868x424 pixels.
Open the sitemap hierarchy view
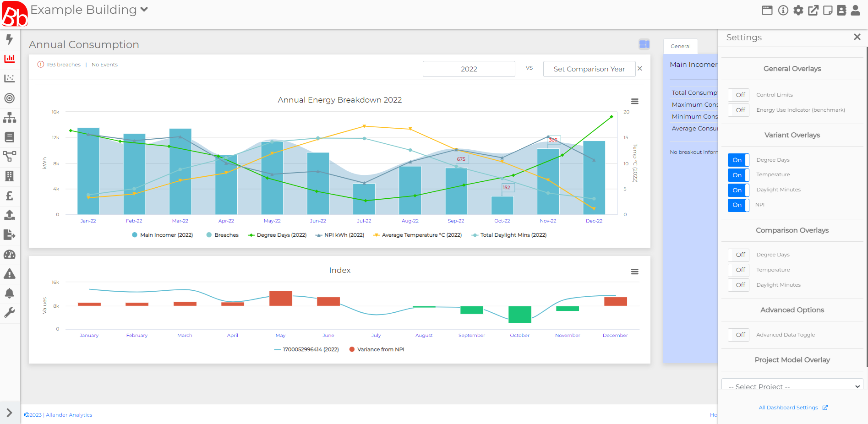[x=10, y=118]
